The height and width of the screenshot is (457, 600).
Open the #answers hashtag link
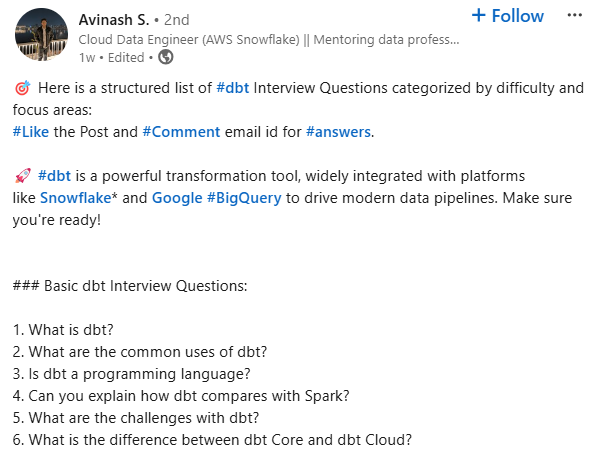338,132
